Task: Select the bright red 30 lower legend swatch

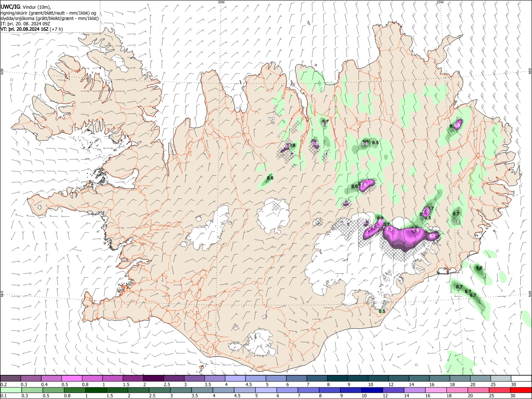Action: pyautogui.click(x=520, y=390)
